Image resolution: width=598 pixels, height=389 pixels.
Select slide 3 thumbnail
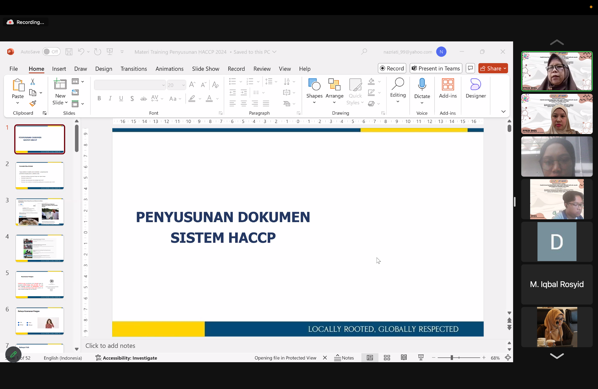coord(40,212)
